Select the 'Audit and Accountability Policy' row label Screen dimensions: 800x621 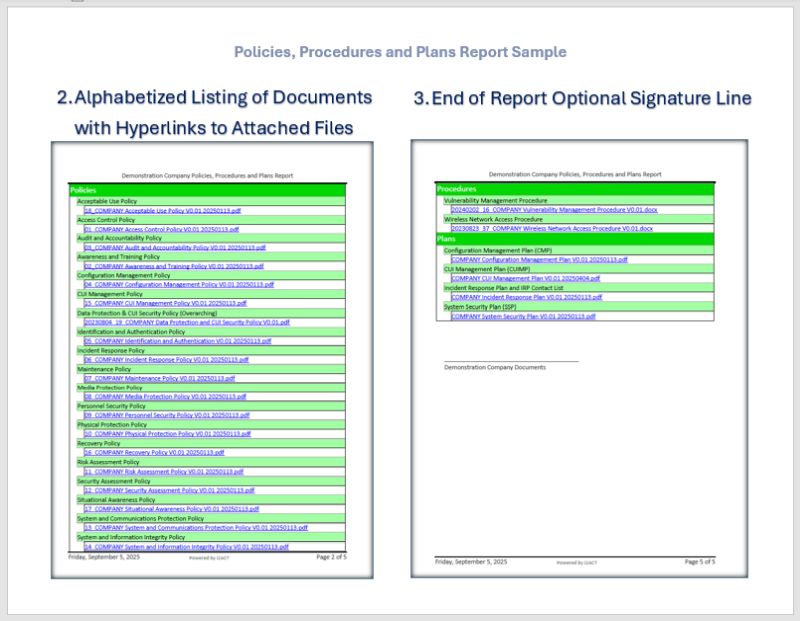[119, 238]
